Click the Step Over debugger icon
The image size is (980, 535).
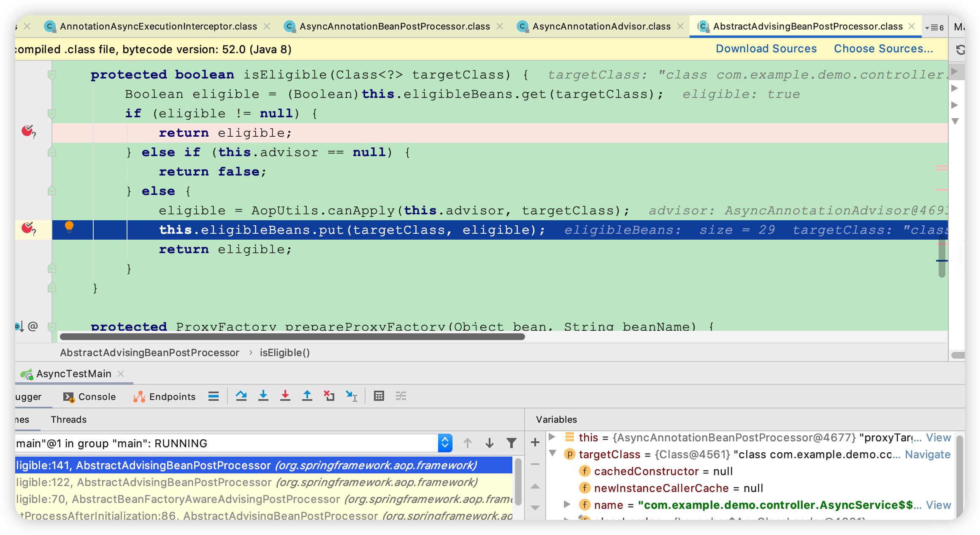(x=241, y=396)
